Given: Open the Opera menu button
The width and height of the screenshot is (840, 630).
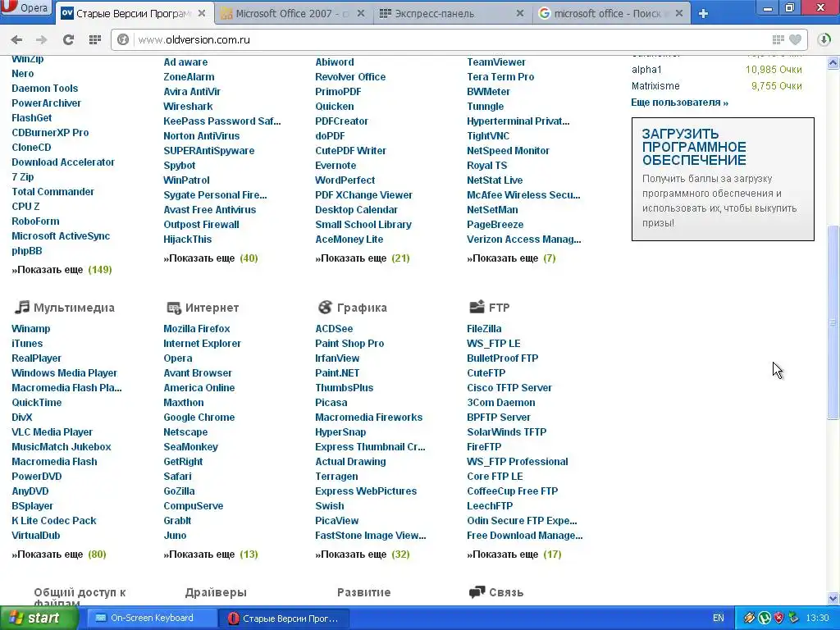Looking at the screenshot, I should tap(25, 8).
